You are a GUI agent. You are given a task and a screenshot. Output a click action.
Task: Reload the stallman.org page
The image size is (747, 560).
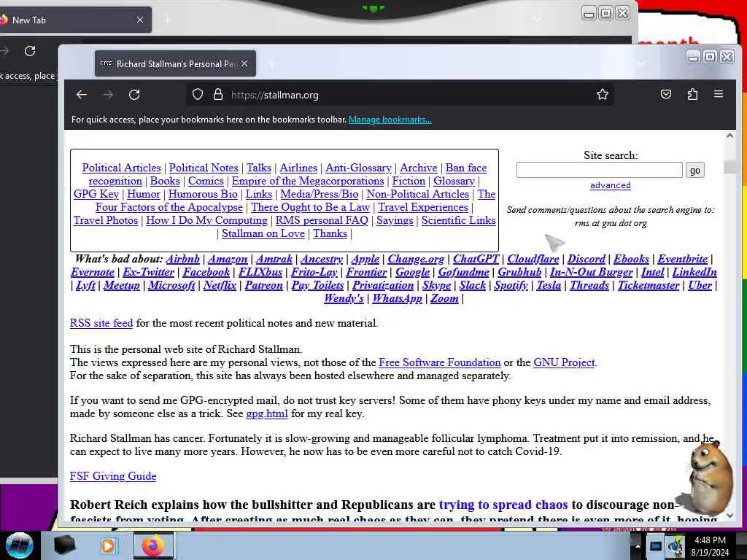pyautogui.click(x=134, y=94)
